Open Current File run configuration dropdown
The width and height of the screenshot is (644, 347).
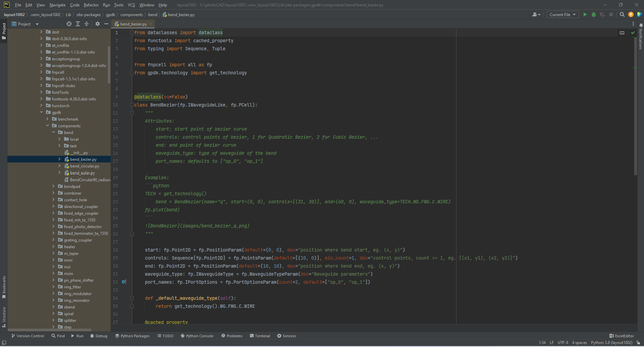562,14
